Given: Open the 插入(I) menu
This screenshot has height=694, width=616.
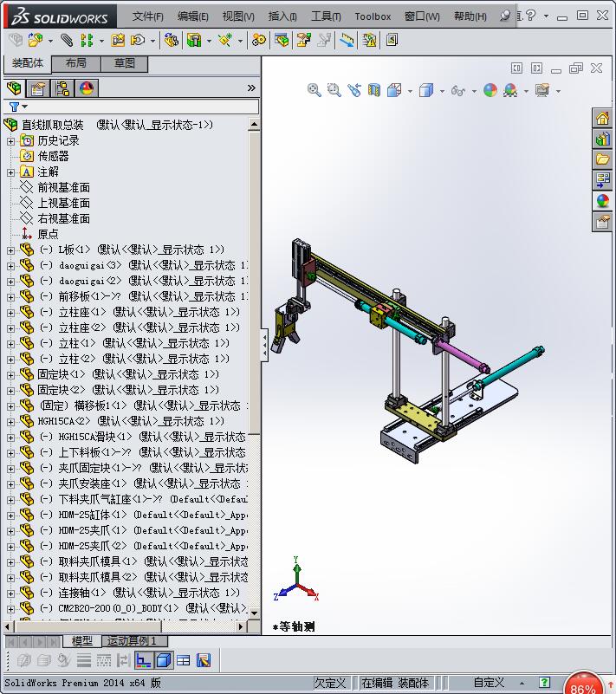Looking at the screenshot, I should coord(282,16).
